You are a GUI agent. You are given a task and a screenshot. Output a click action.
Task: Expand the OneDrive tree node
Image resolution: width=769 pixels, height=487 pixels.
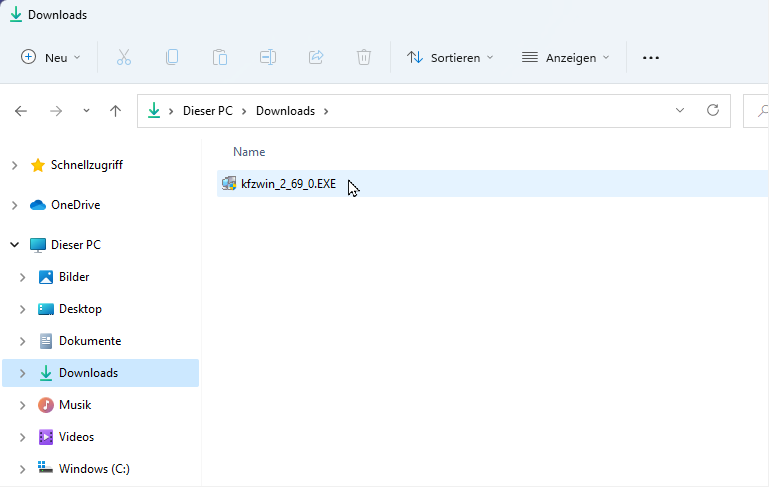point(15,205)
